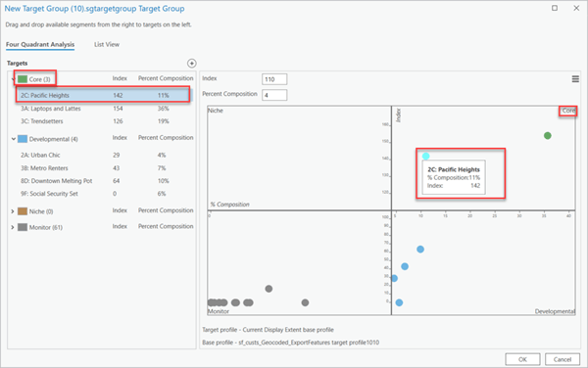Click the green Core color swatch
588x368 pixels.
(23, 79)
